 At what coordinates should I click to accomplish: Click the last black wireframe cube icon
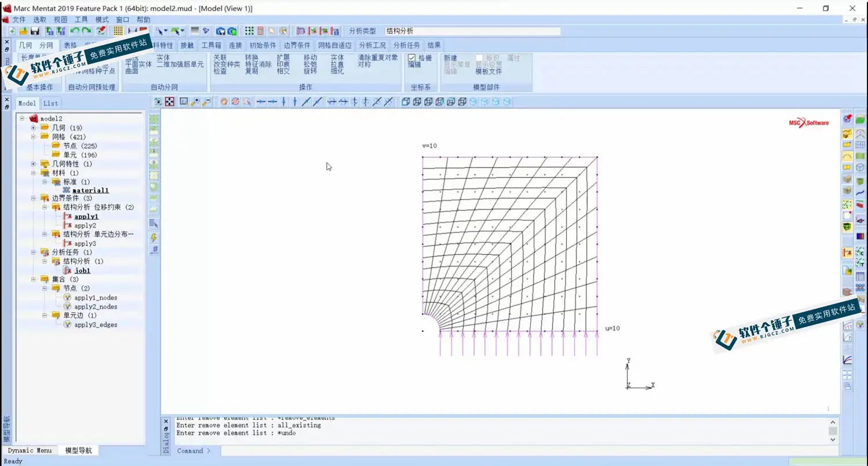tap(462, 102)
